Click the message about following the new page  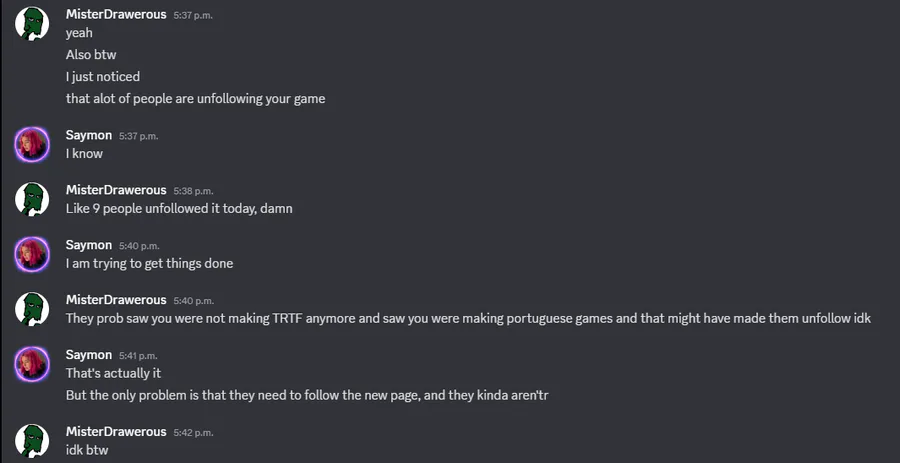(x=307, y=395)
